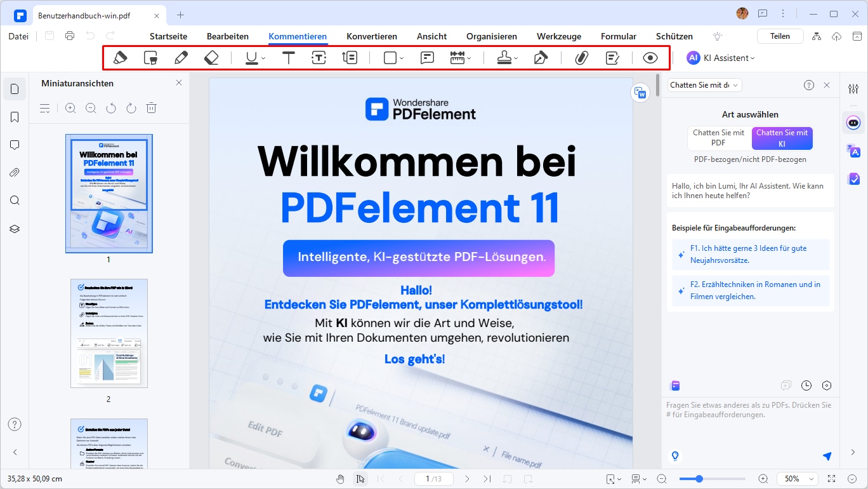This screenshot has width=868, height=489.
Task: Select the Signature pen tool
Action: point(541,58)
